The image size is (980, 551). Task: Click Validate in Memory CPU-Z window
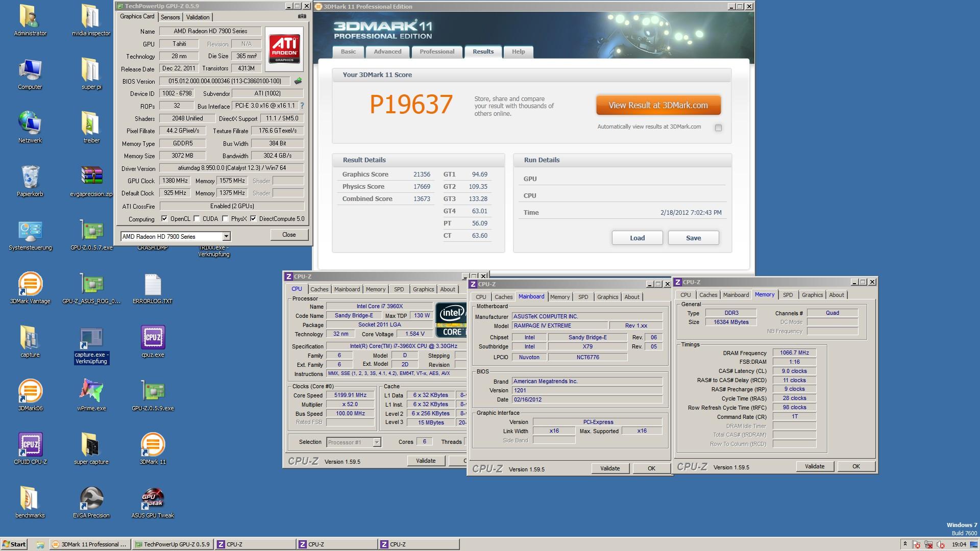815,466
